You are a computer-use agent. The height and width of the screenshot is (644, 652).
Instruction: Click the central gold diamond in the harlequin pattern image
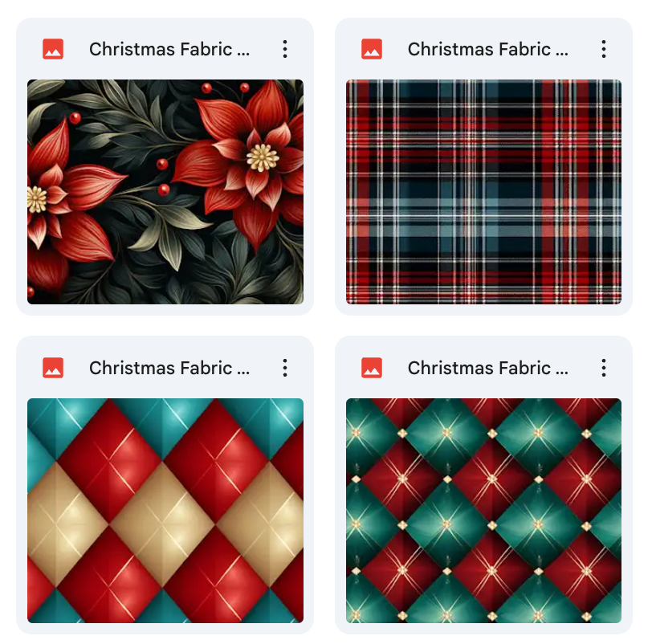(x=163, y=525)
